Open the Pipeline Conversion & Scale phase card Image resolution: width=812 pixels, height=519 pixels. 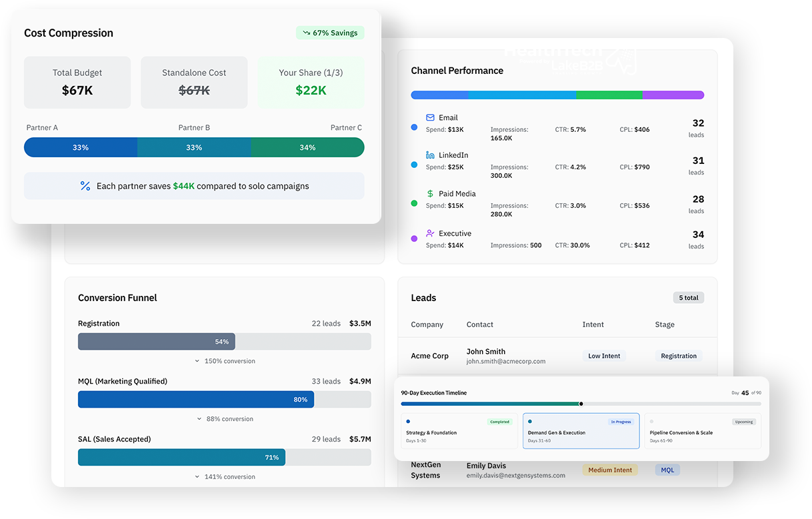[x=702, y=431]
